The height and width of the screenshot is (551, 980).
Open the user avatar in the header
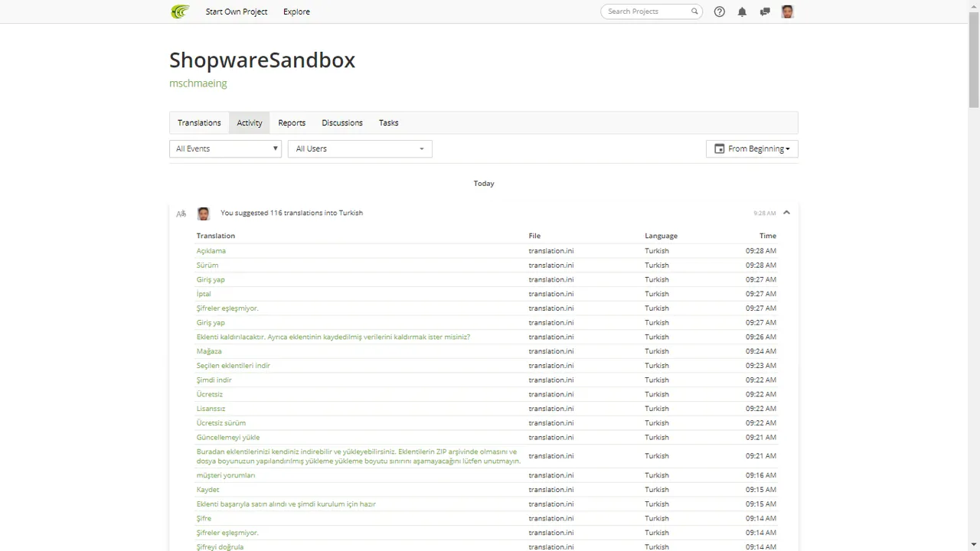787,11
